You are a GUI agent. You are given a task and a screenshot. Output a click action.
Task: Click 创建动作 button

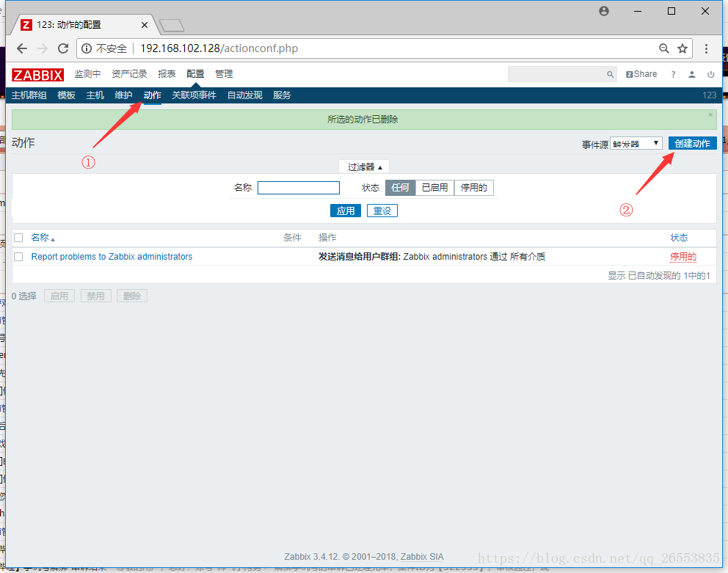[692, 144]
